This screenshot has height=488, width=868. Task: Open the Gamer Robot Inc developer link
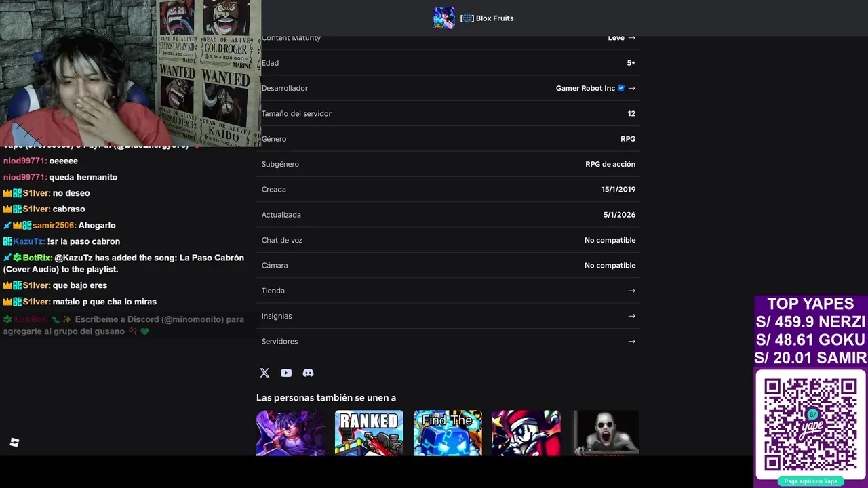pyautogui.click(x=585, y=88)
